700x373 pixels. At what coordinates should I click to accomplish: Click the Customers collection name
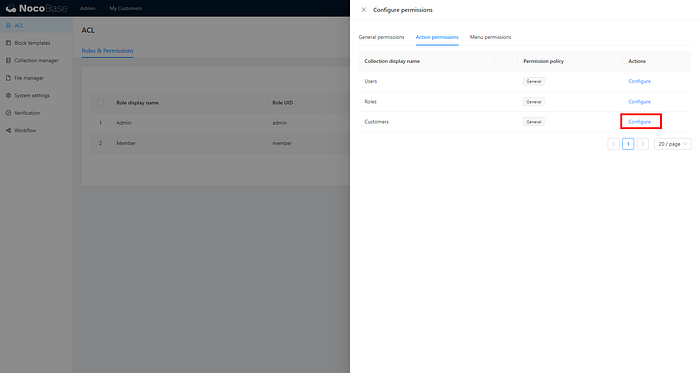coord(376,122)
